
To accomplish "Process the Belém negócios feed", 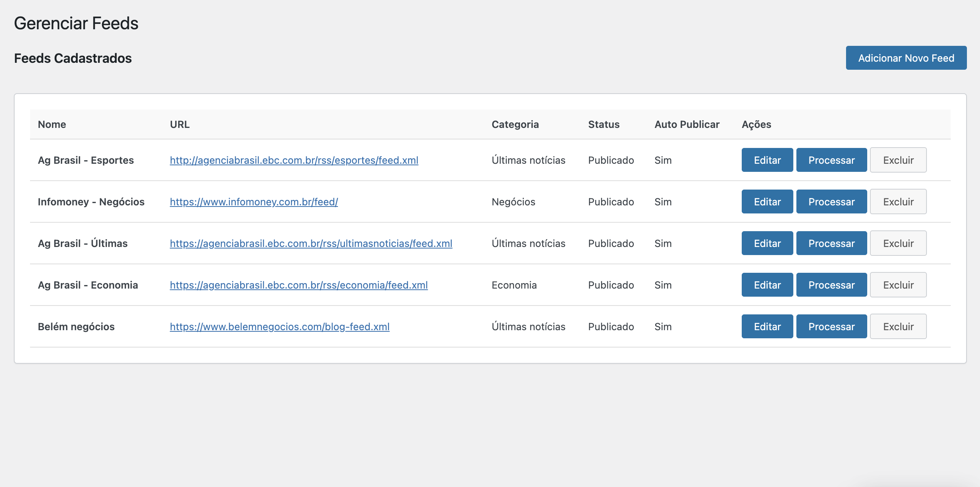I will click(x=831, y=326).
